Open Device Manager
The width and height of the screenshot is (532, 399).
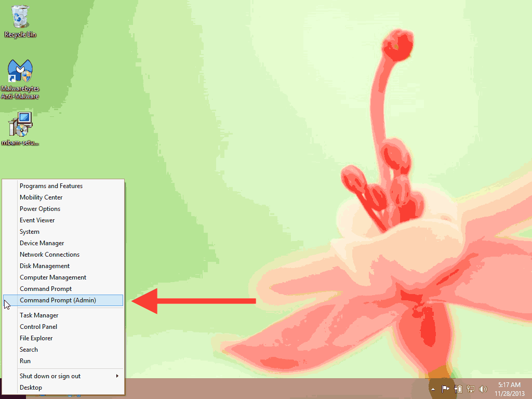(x=63, y=243)
